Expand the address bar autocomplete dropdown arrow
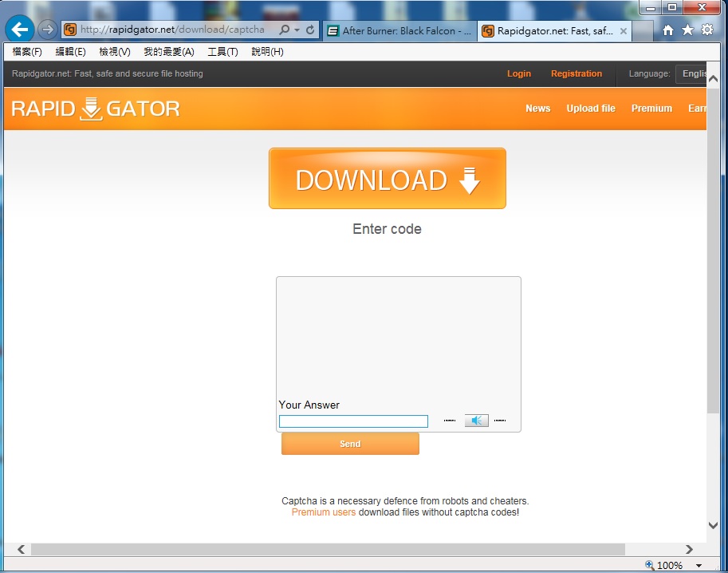The image size is (728, 573). coord(297,30)
